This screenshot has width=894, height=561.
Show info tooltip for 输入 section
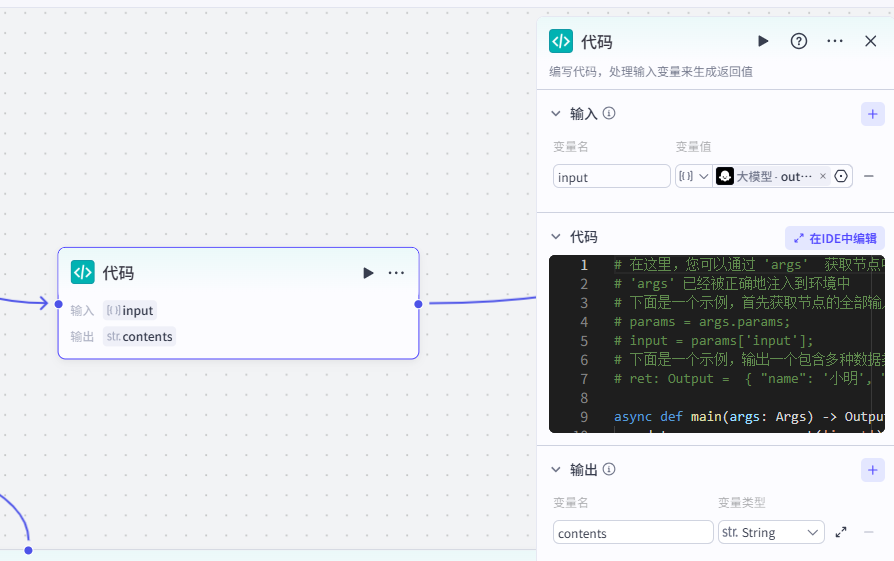click(609, 113)
